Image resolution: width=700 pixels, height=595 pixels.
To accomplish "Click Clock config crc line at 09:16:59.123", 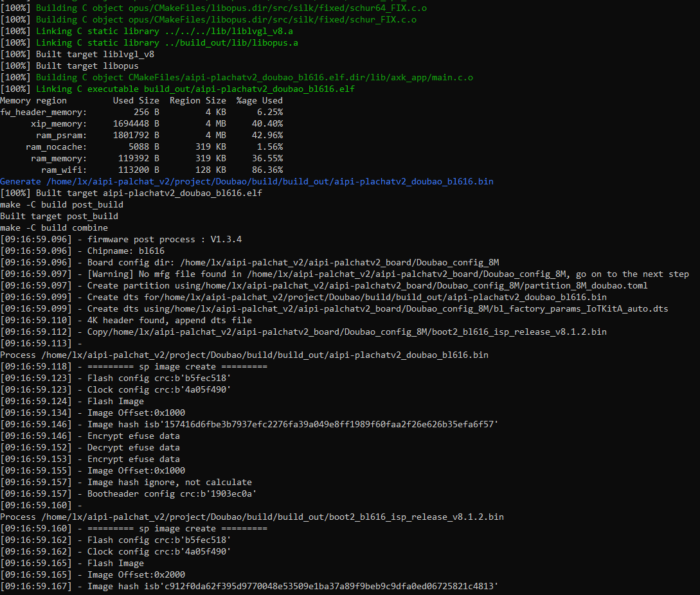I will (116, 390).
